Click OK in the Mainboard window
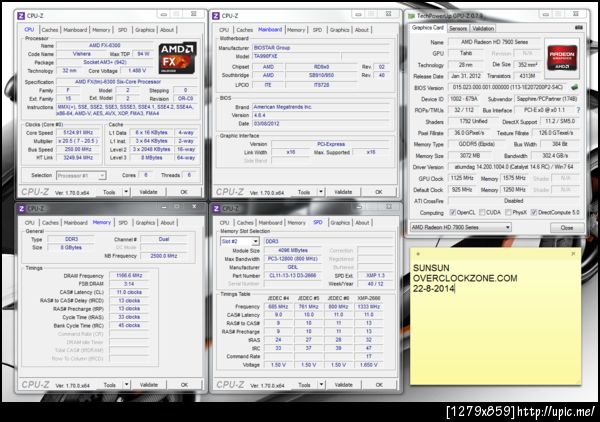This screenshot has width=600, height=422. (378, 192)
